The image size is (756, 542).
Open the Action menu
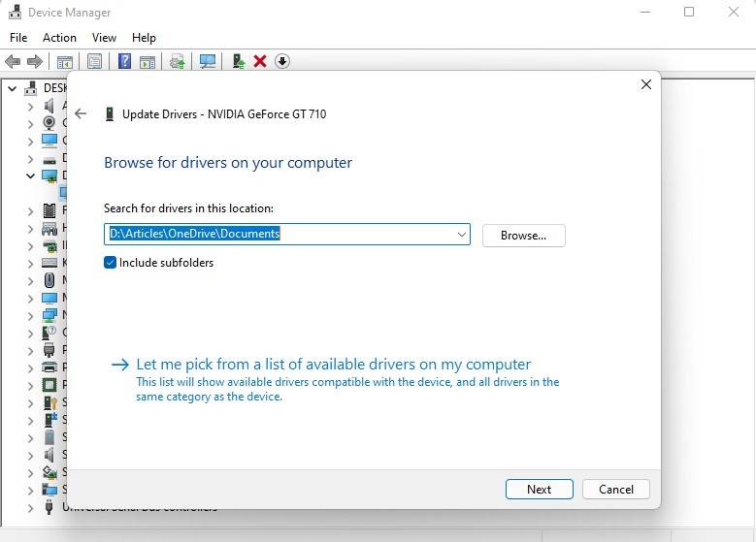tap(59, 38)
